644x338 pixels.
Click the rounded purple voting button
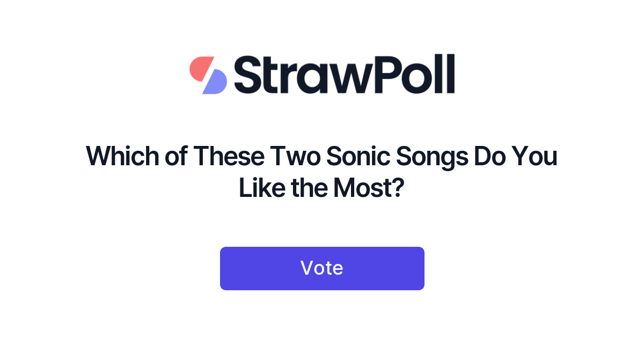coord(322,268)
